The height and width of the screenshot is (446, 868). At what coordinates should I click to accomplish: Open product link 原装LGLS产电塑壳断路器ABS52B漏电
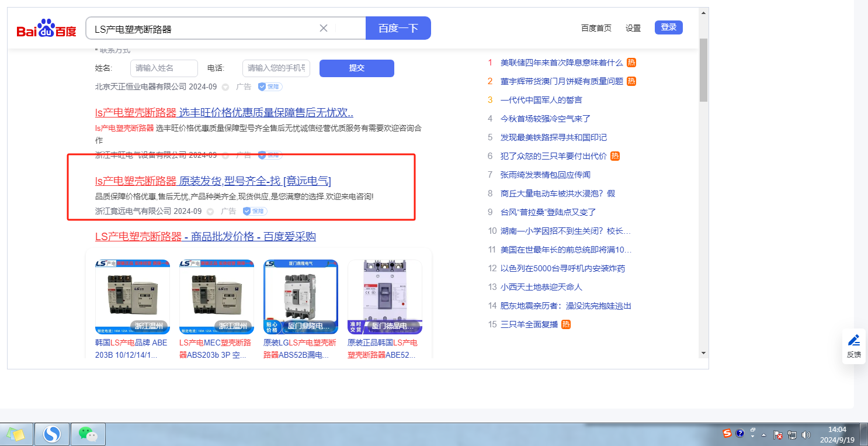click(x=301, y=348)
